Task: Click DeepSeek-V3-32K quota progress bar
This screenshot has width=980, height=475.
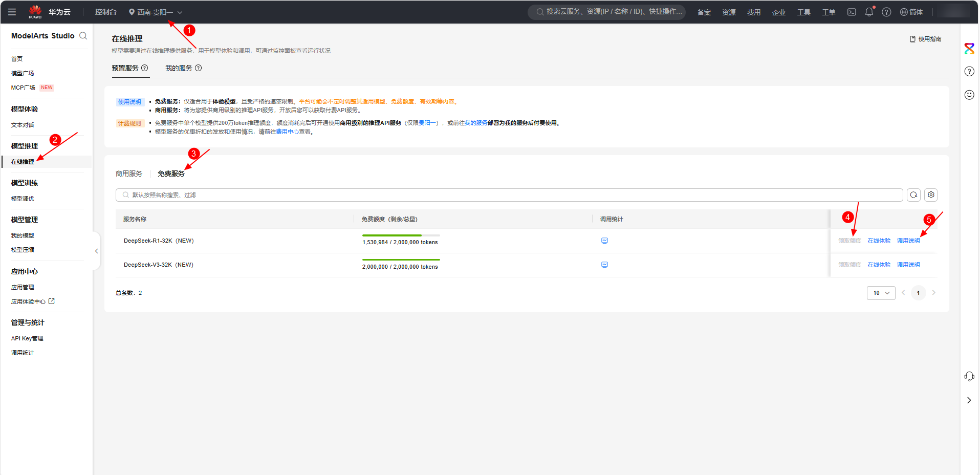Action: click(x=401, y=260)
